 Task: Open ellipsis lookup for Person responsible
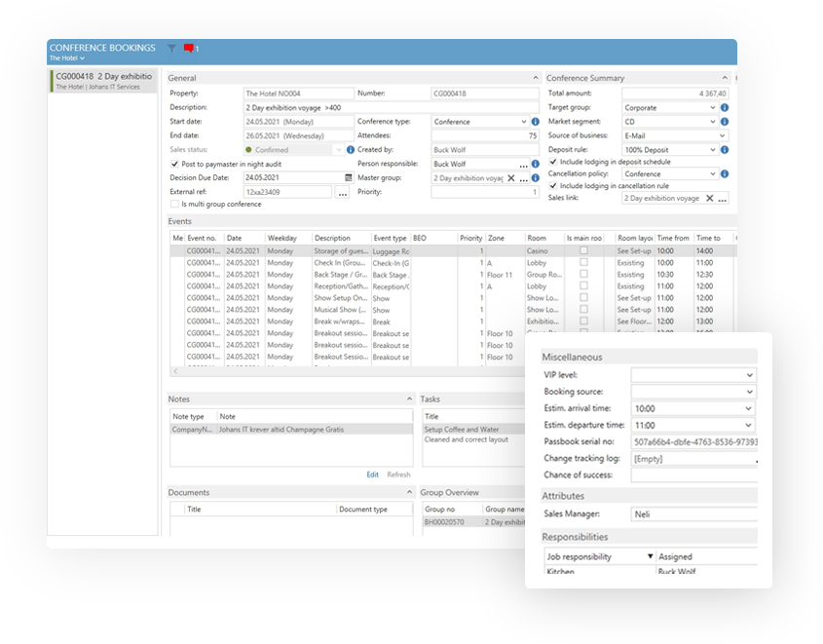click(x=523, y=165)
